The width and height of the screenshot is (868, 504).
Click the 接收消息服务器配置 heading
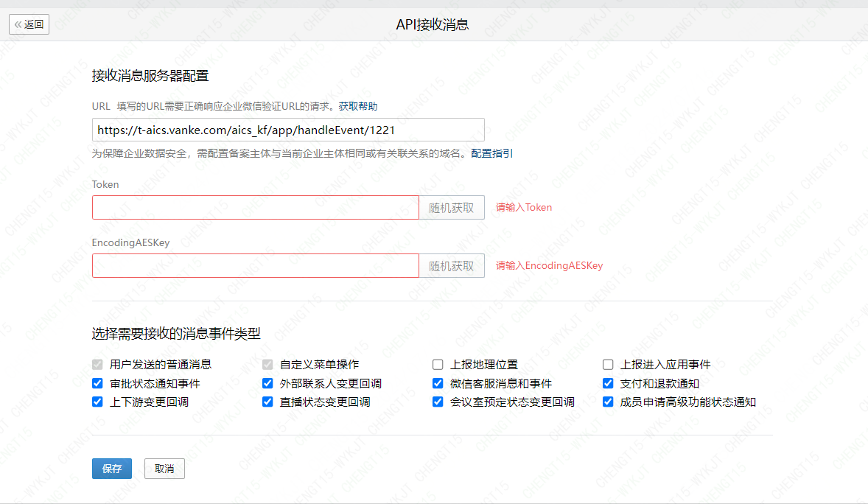[x=150, y=76]
